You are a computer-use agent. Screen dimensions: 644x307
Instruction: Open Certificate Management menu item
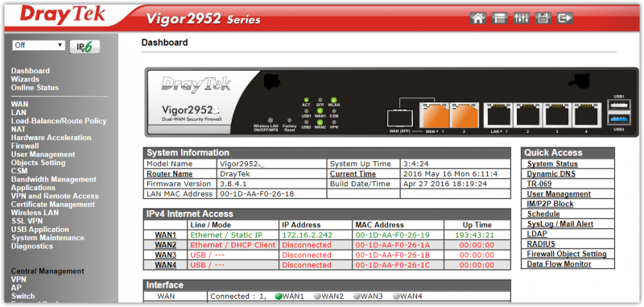(x=53, y=204)
